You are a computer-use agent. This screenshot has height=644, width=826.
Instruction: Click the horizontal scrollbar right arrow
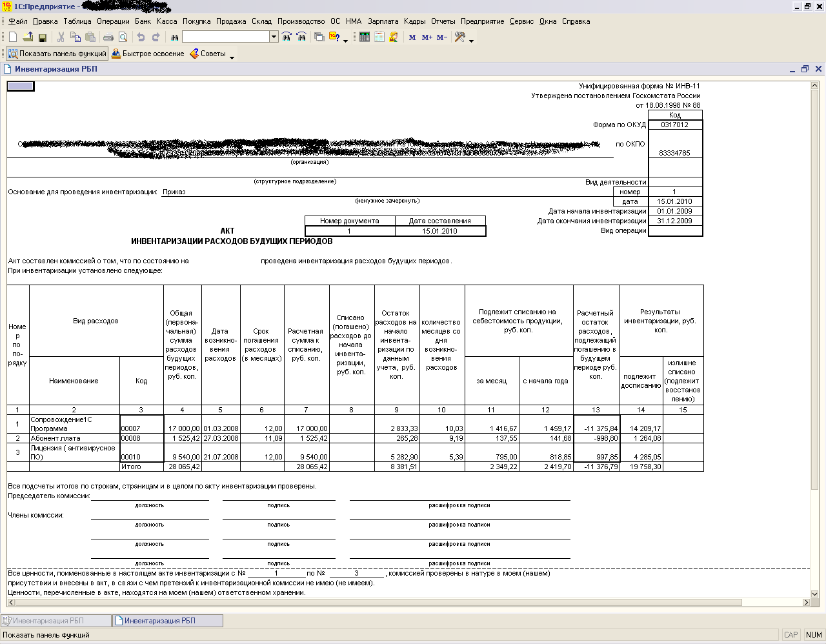pos(806,602)
